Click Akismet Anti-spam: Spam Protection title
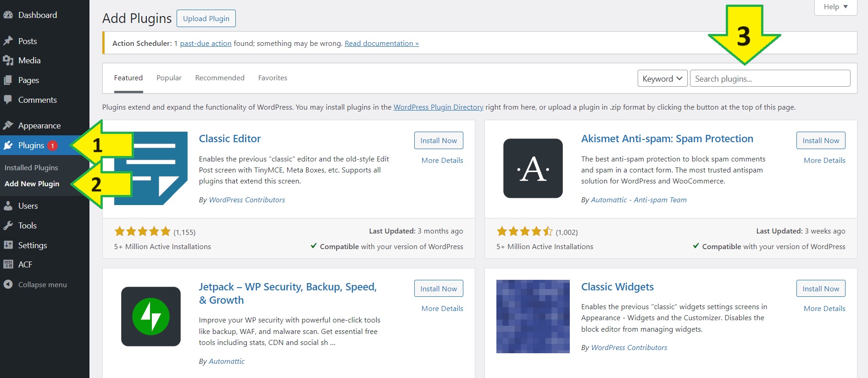Viewport: 868px width, 378px height. tap(667, 139)
